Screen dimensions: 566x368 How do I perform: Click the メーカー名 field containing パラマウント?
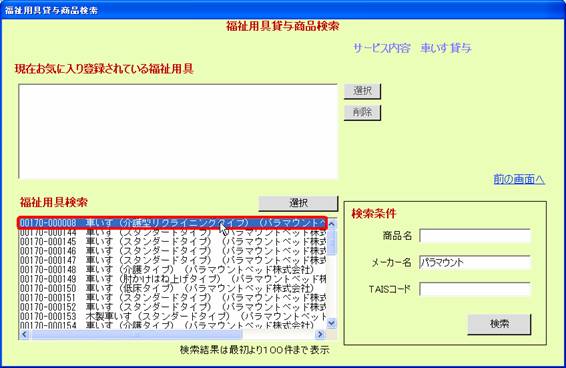tap(475, 263)
